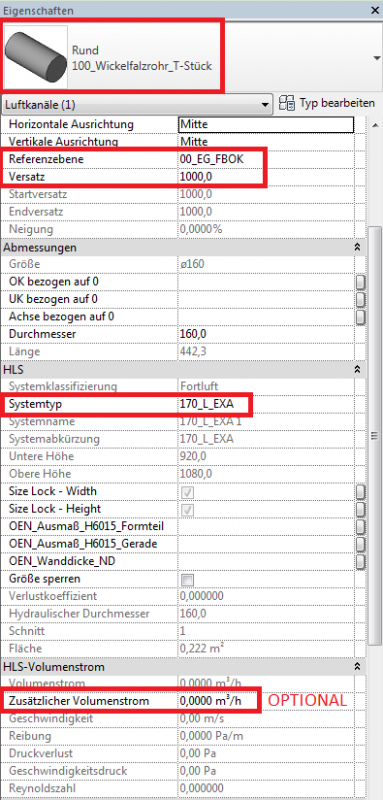This screenshot has height=800, width=383.
Task: Click association button for Achse bezogen auf 0
Action: (x=361, y=317)
